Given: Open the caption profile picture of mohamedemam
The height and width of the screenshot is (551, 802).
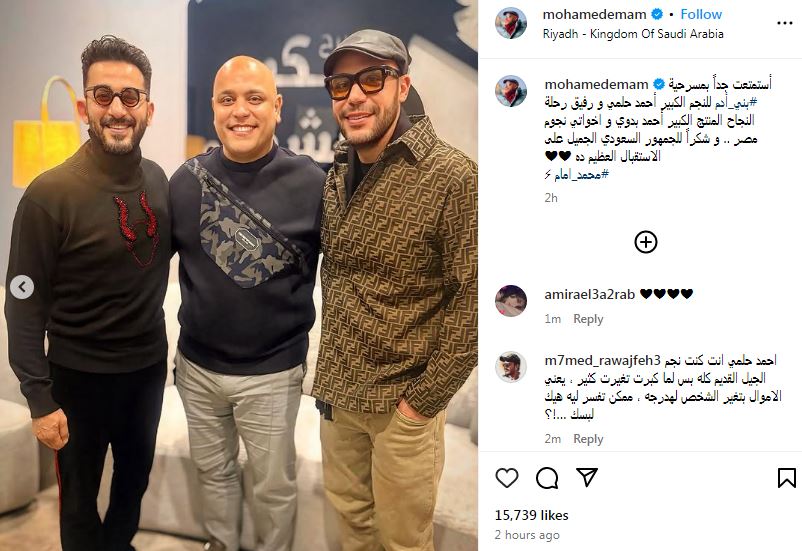Looking at the screenshot, I should (x=510, y=91).
